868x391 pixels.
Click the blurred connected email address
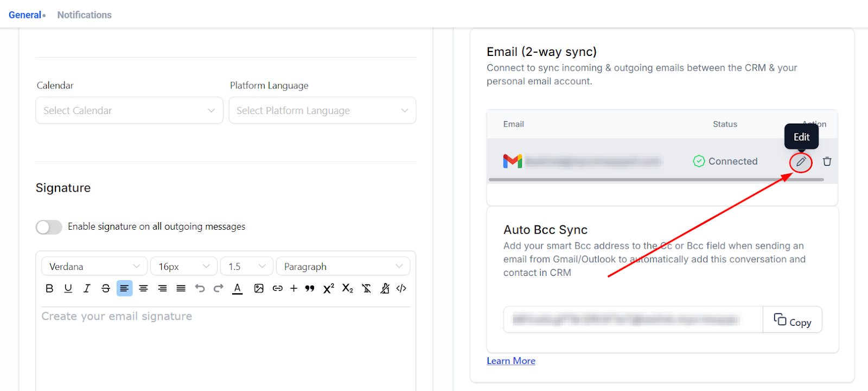(593, 161)
